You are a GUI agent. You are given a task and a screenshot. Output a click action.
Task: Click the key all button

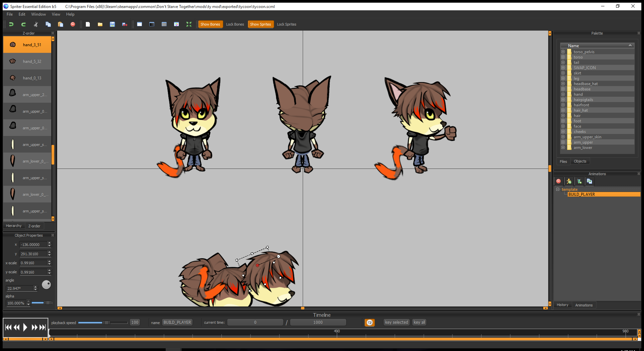pyautogui.click(x=419, y=322)
